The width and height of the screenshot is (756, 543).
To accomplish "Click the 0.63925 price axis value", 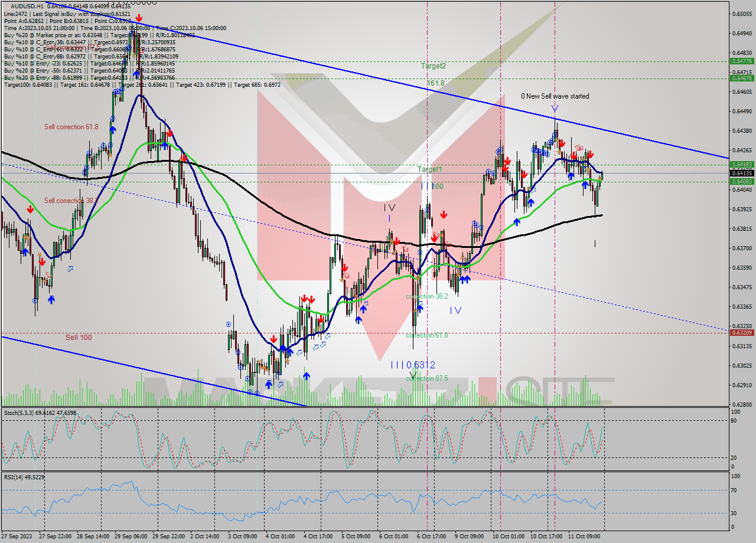I will click(x=742, y=209).
